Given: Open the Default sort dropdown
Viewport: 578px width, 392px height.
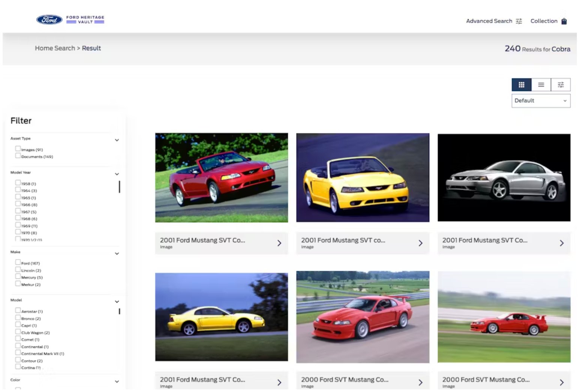Looking at the screenshot, I should click(x=541, y=101).
